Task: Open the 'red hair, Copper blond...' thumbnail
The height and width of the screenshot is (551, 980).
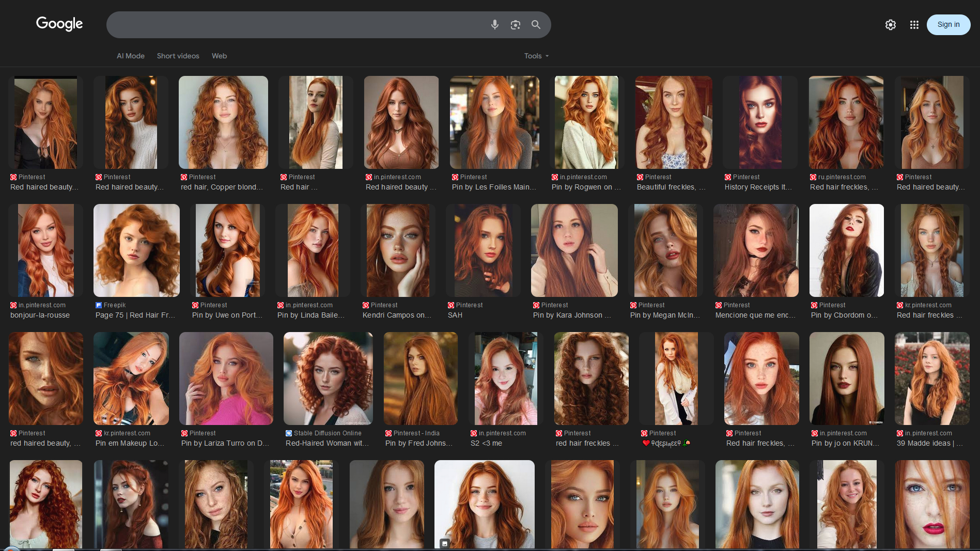Action: click(223, 122)
